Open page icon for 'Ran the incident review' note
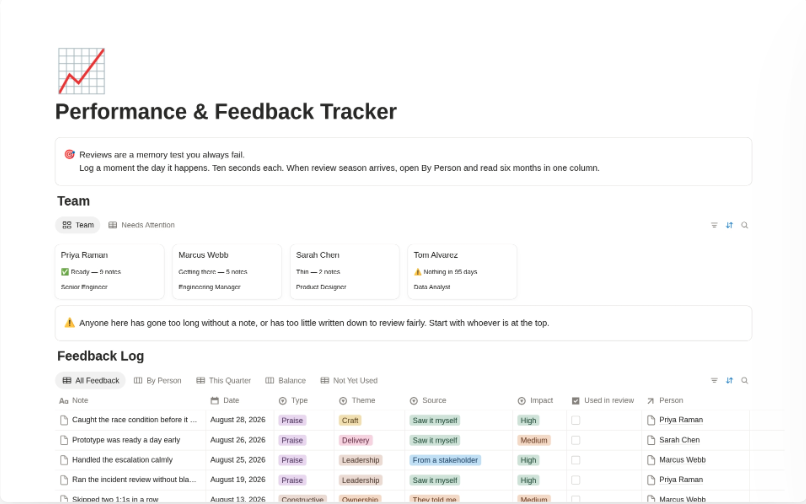This screenshot has width=806, height=504. [x=64, y=480]
